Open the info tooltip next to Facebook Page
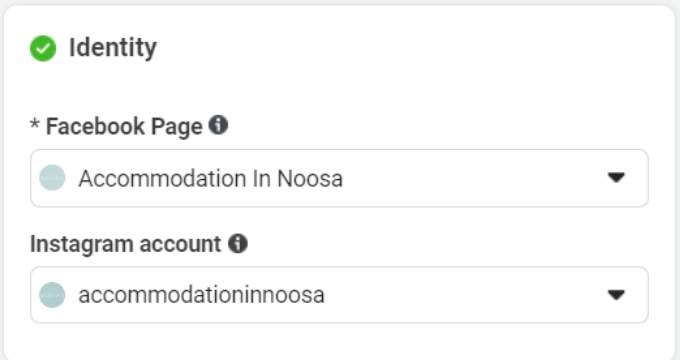 218,125
